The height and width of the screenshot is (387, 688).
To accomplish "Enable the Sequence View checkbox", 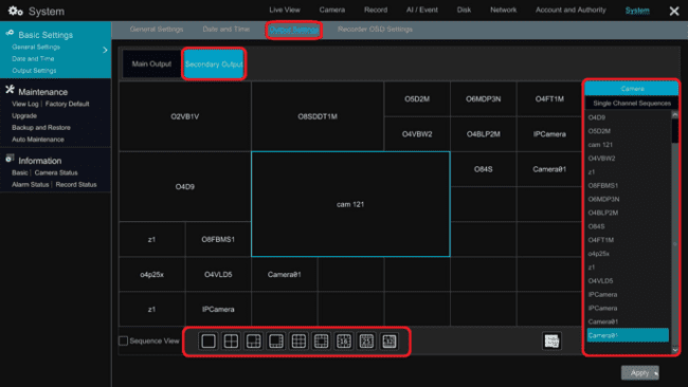I will click(123, 340).
